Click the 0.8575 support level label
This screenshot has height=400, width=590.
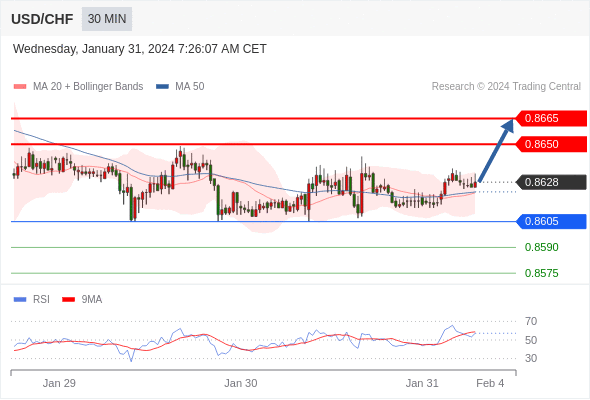point(541,274)
